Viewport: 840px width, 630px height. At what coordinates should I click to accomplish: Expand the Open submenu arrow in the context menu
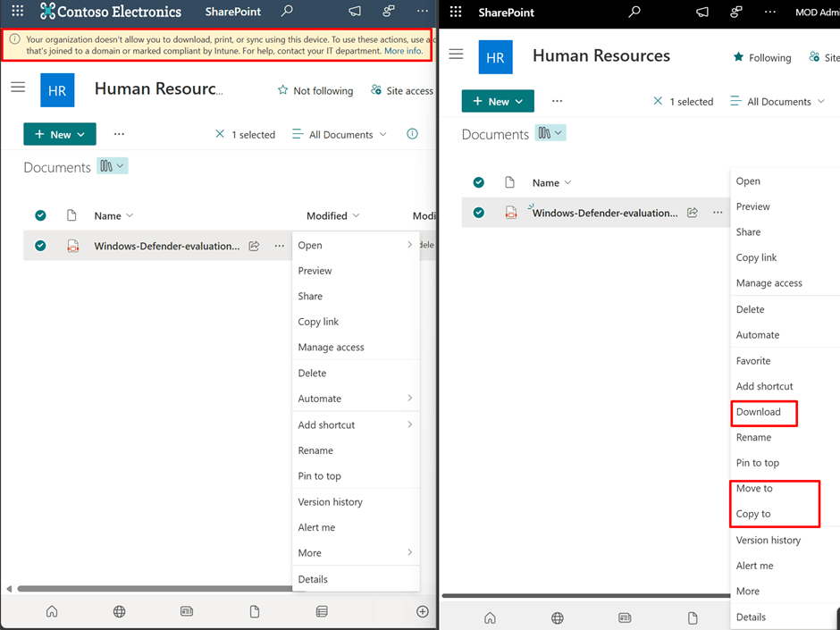[x=410, y=245]
